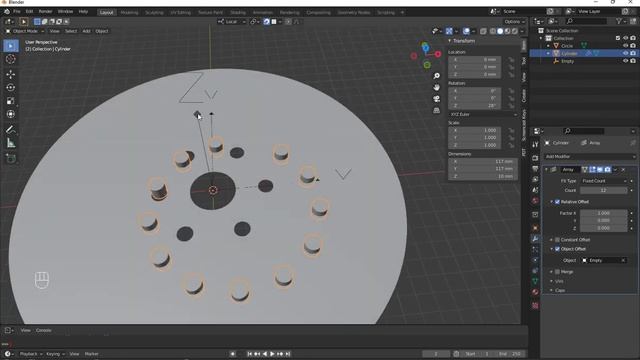Open the Object Data properties tab icon
Image resolution: width=640 pixels, height=360 pixels.
pos(535,281)
